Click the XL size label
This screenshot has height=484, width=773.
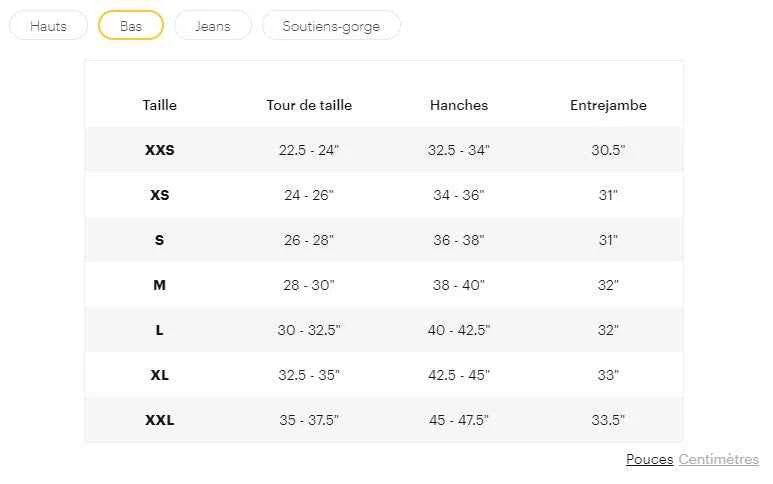coord(159,375)
